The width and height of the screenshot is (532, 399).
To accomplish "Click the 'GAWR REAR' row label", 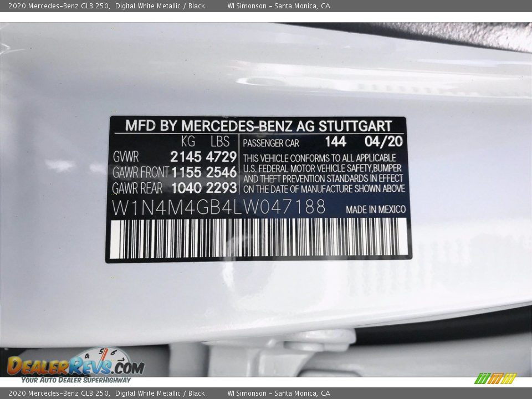I will point(137,188).
